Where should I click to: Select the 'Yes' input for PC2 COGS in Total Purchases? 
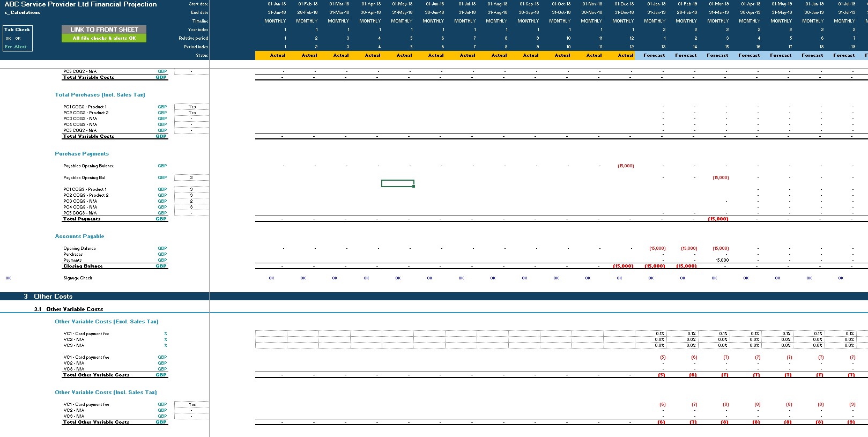(x=191, y=113)
